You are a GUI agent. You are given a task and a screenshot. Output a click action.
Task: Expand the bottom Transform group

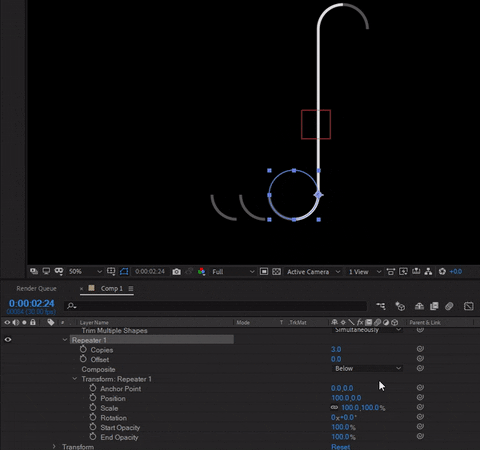(x=54, y=446)
